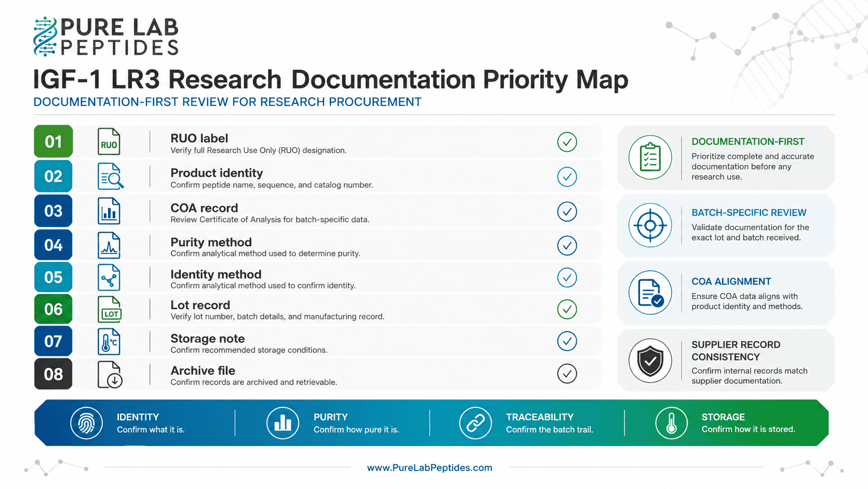Screen dimensions: 868x489
Task: Click text 'Confirm what it is.'
Action: point(151,430)
